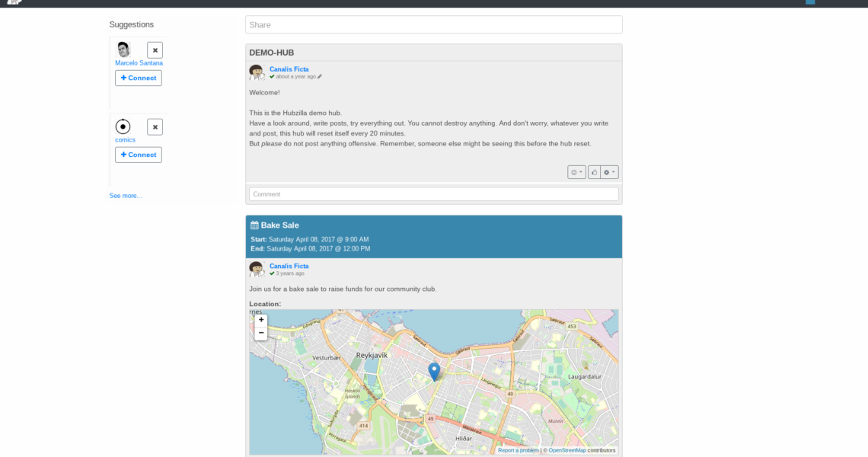This screenshot has width=868, height=457.
Task: Click the comics channel avatar icon
Action: [123, 126]
